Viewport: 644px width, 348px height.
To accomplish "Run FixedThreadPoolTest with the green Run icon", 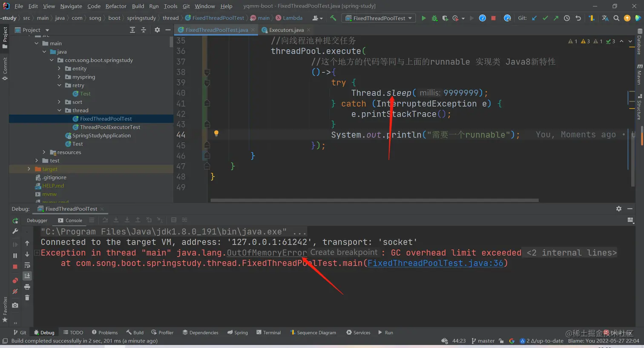I will pyautogui.click(x=423, y=18).
